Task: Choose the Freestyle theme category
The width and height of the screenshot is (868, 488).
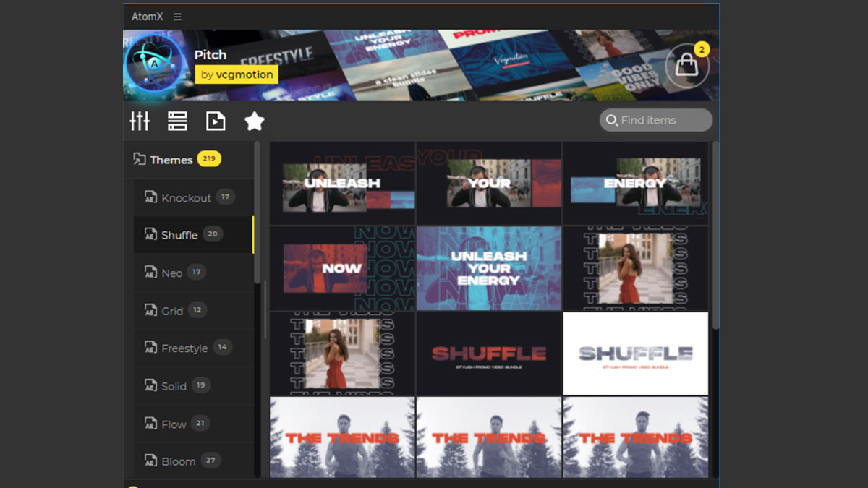Action: click(x=184, y=348)
